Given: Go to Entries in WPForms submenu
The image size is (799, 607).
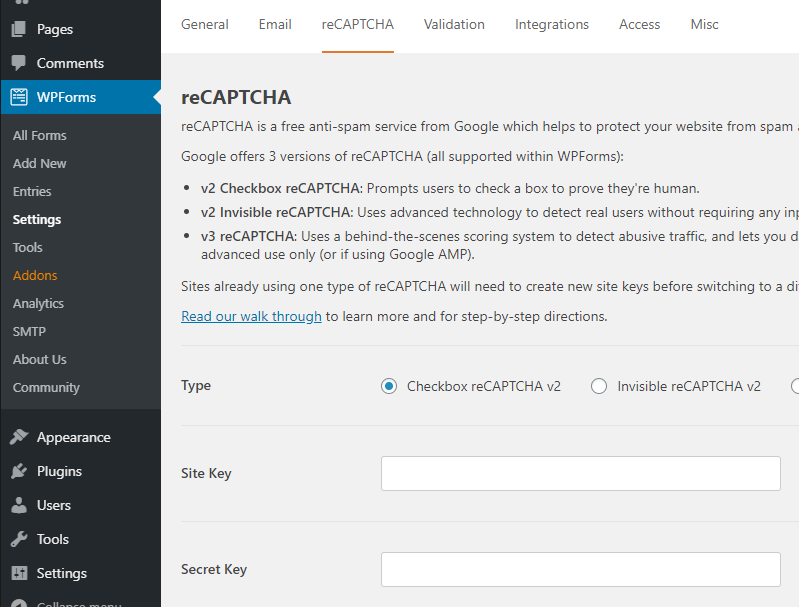Looking at the screenshot, I should pos(32,191).
